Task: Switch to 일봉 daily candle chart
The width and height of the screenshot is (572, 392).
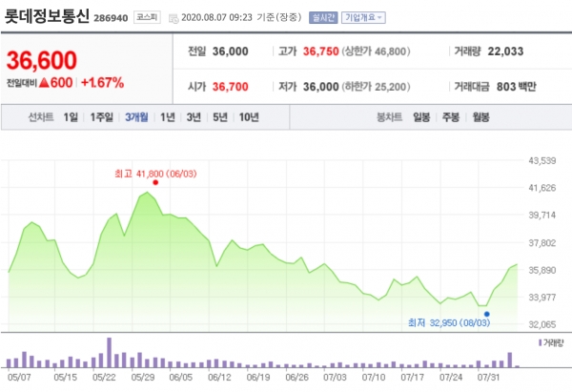Action: 421,117
